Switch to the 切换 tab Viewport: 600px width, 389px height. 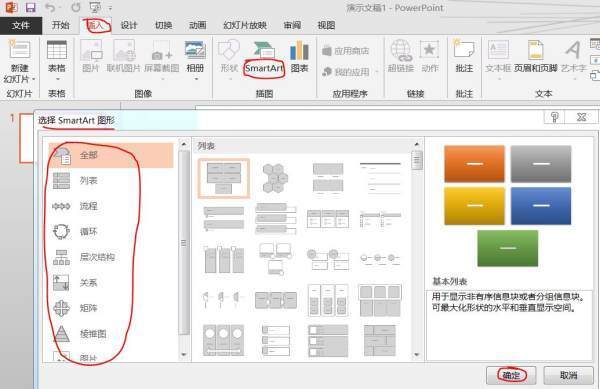point(163,26)
